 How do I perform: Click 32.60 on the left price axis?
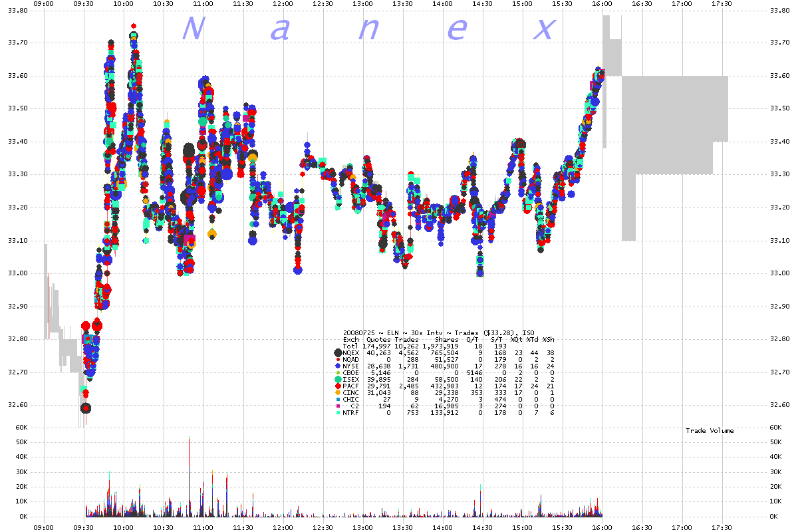pos(17,405)
